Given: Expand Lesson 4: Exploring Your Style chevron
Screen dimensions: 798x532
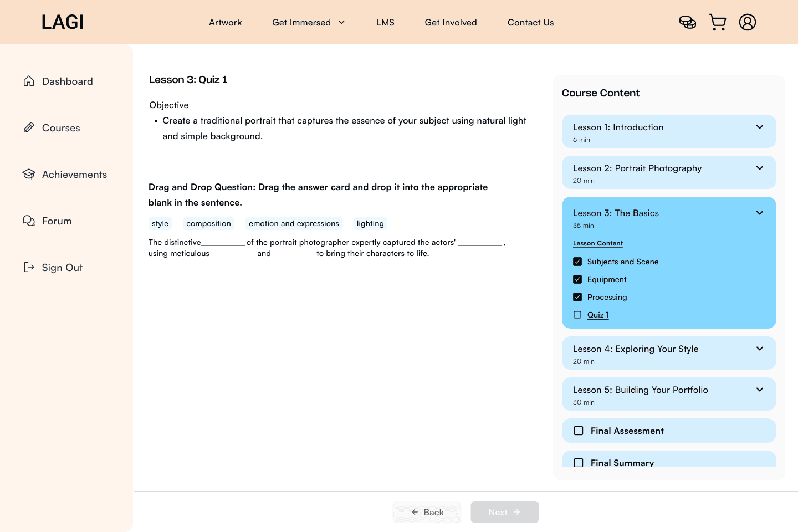Looking at the screenshot, I should (x=760, y=349).
